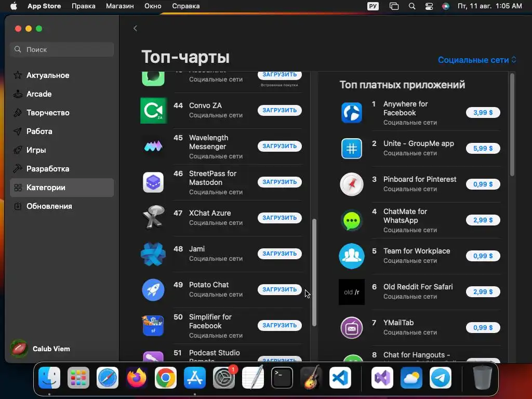Select Разработка in the sidebar
This screenshot has height=399, width=532.
[x=62, y=169]
